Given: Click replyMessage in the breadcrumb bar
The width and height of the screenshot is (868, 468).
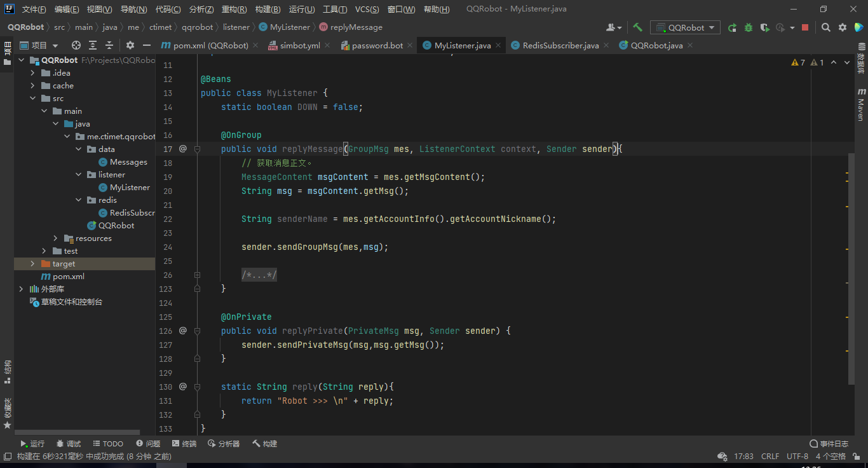Looking at the screenshot, I should tap(355, 27).
